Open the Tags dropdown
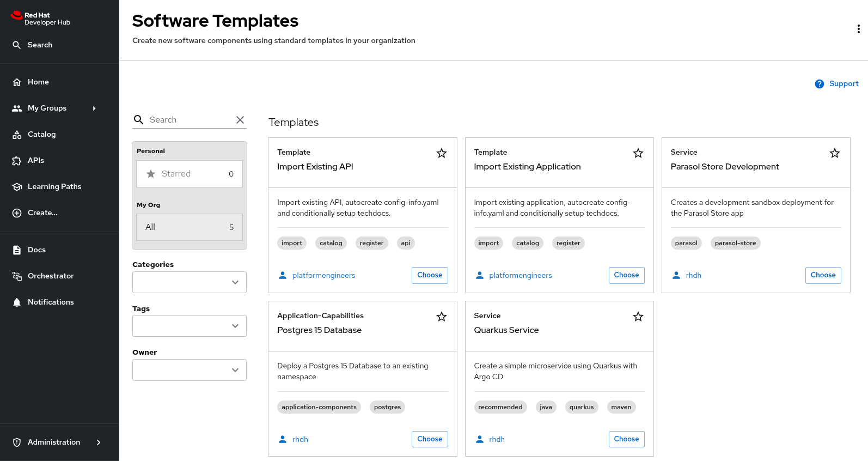This screenshot has height=461, width=868. (190, 326)
